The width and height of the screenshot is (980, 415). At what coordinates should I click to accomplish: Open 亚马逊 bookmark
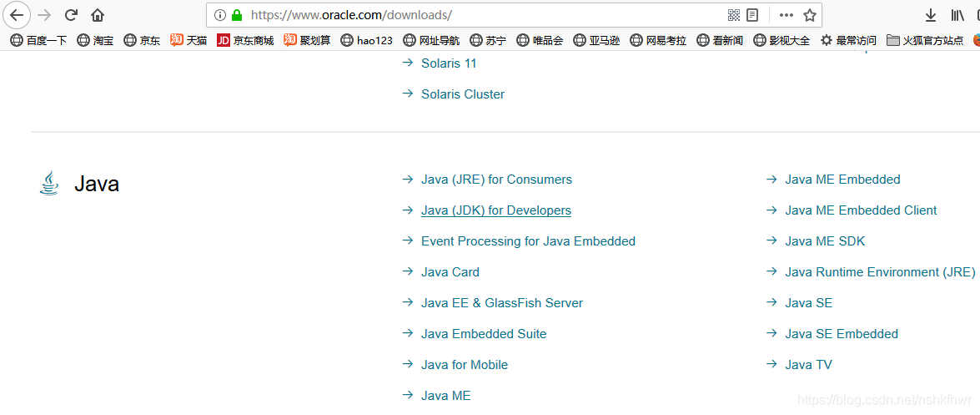[596, 41]
